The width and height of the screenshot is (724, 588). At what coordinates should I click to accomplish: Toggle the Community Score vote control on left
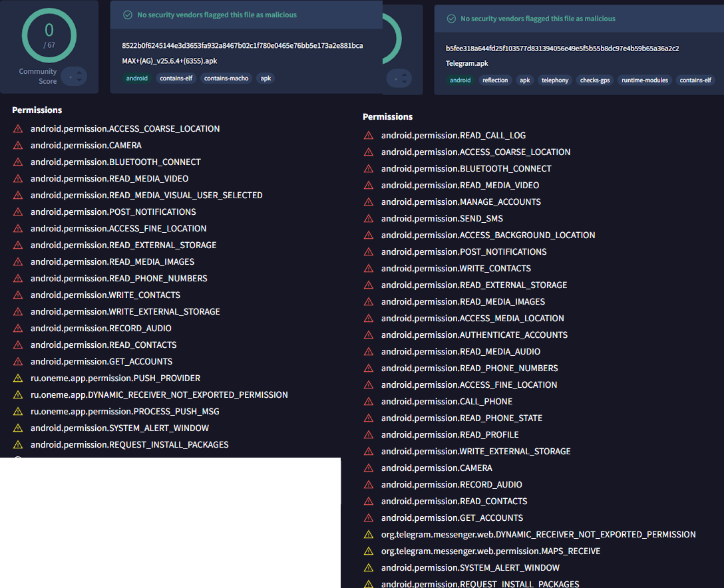click(x=73, y=78)
